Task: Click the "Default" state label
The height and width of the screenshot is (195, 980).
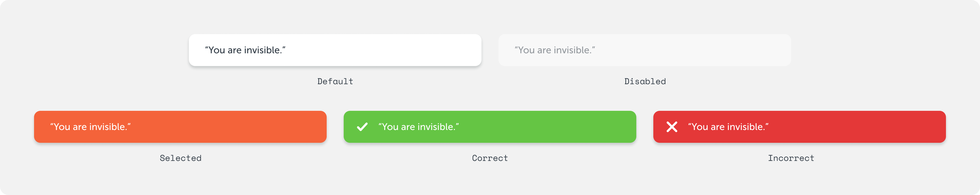Action: [335, 82]
